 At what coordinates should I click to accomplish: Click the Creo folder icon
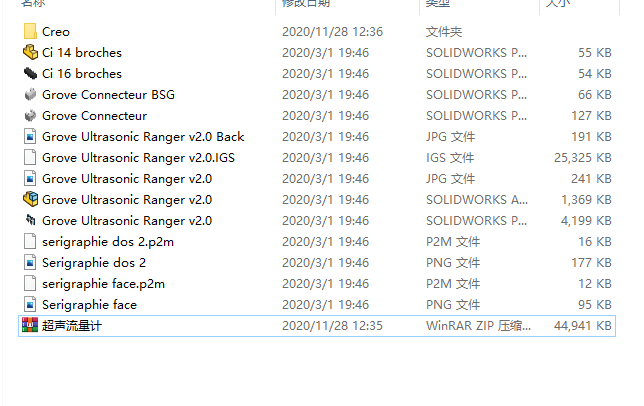[30, 32]
